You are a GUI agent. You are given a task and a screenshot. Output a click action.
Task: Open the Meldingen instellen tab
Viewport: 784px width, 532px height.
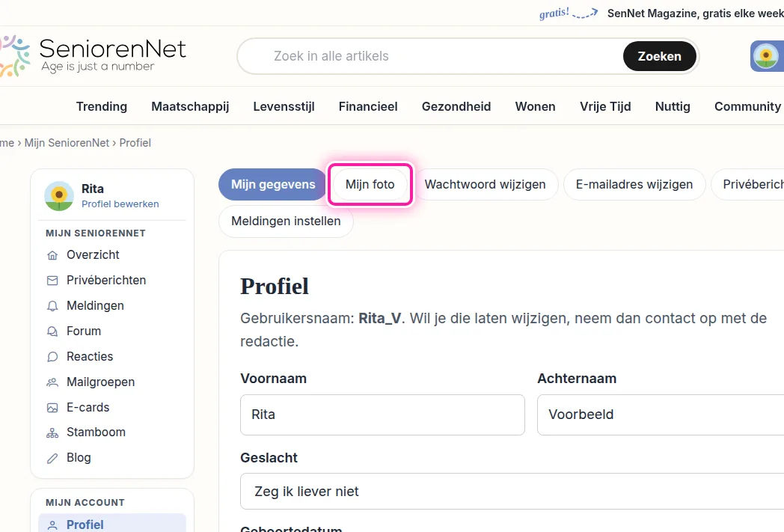click(x=286, y=221)
